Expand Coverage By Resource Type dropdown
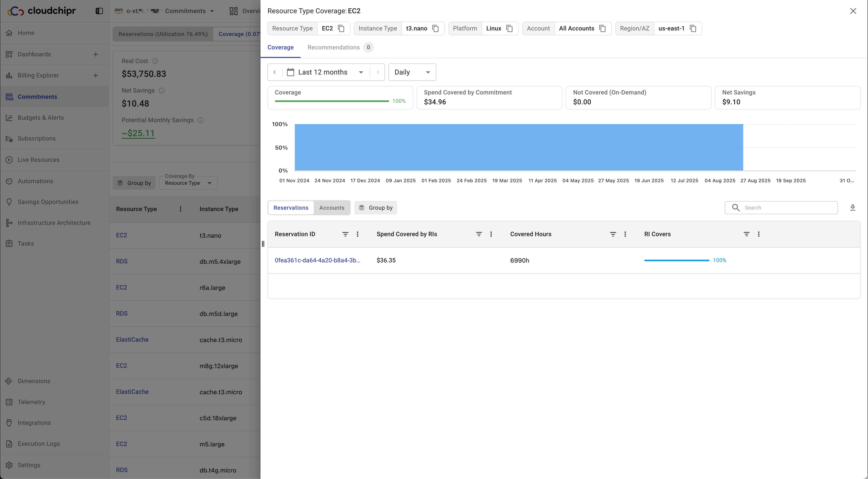This screenshot has width=868, height=479. (188, 183)
